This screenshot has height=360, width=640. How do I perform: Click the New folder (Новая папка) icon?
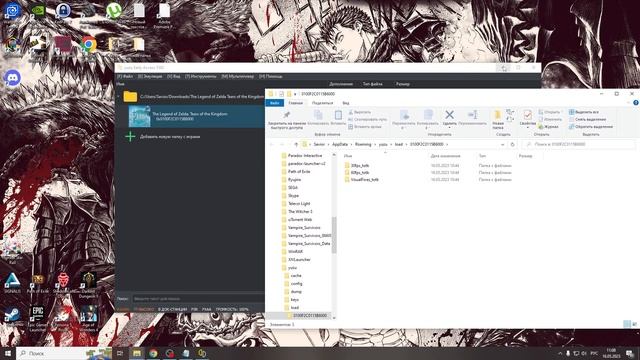[498, 115]
